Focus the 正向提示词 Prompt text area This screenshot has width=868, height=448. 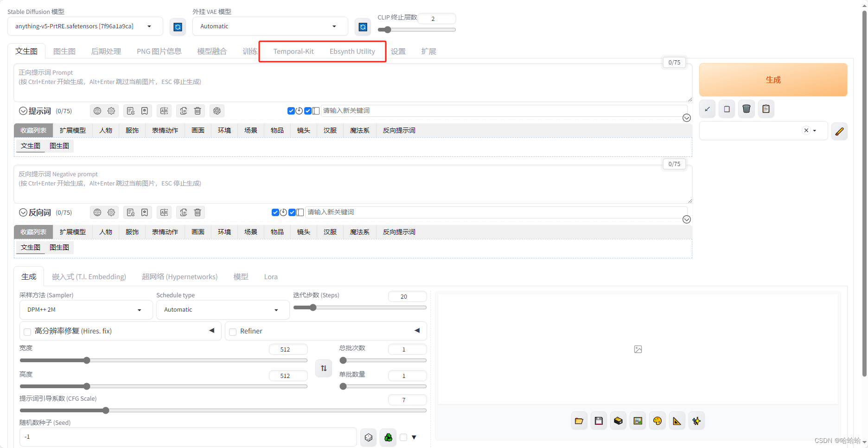(353, 83)
